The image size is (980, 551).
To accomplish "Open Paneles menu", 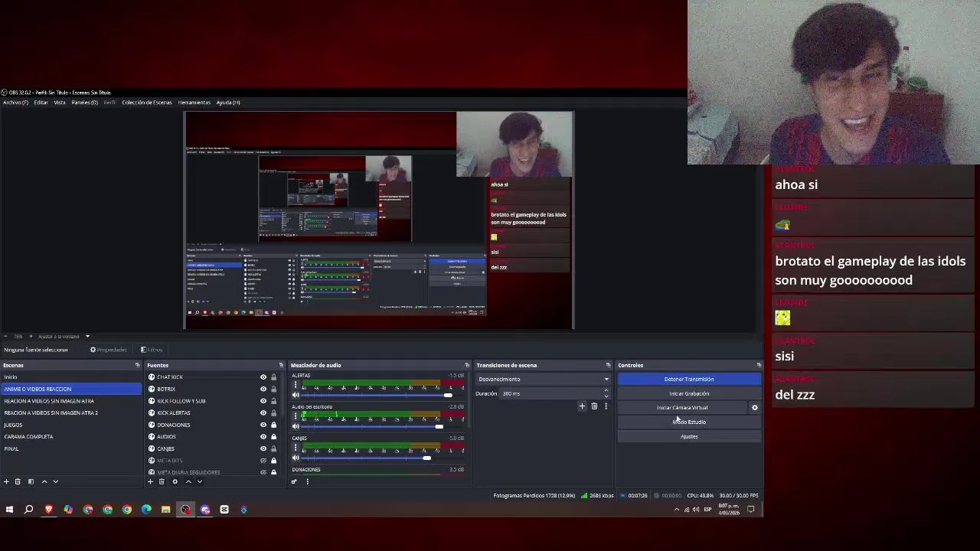I will point(85,103).
